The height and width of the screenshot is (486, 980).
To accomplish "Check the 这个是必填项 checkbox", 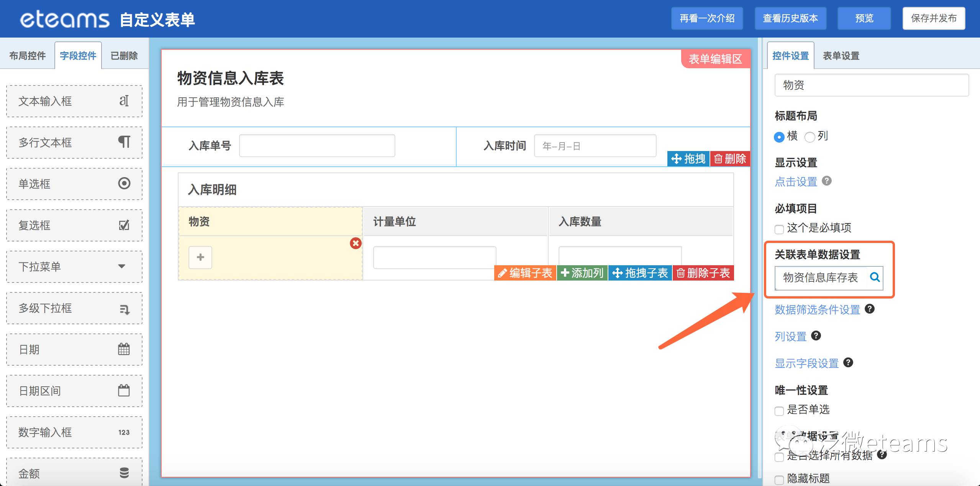I will [x=779, y=229].
